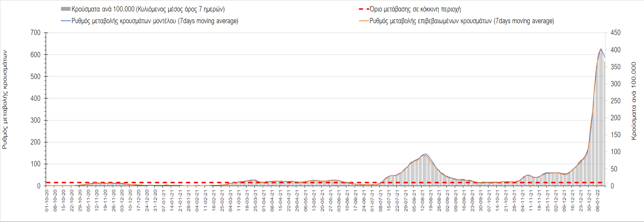Click the orange line legend marker
Image resolution: width=644 pixels, height=222 pixels.
tap(364, 21)
